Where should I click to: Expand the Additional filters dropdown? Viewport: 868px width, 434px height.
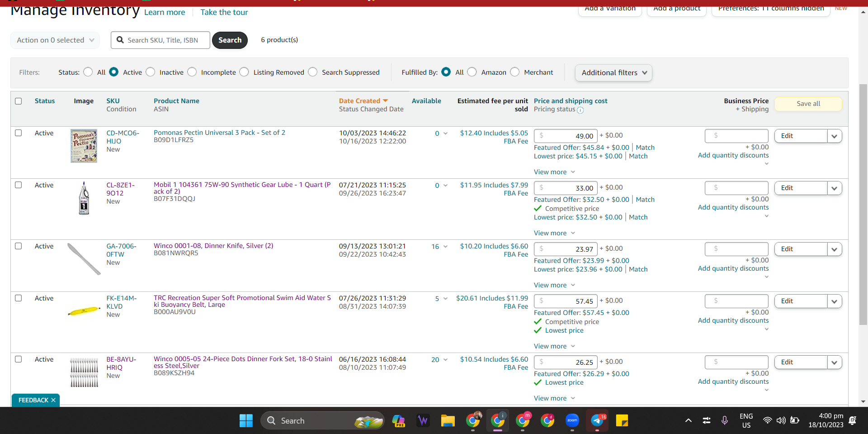613,72
